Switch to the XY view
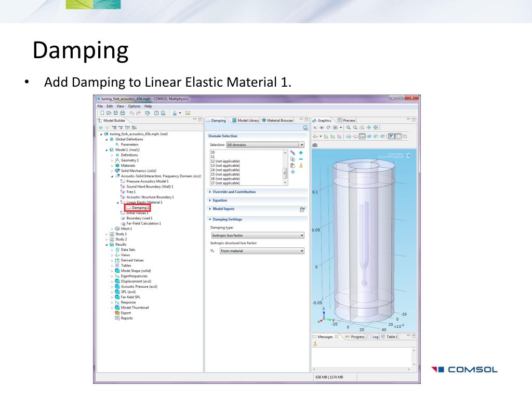 coord(326,137)
